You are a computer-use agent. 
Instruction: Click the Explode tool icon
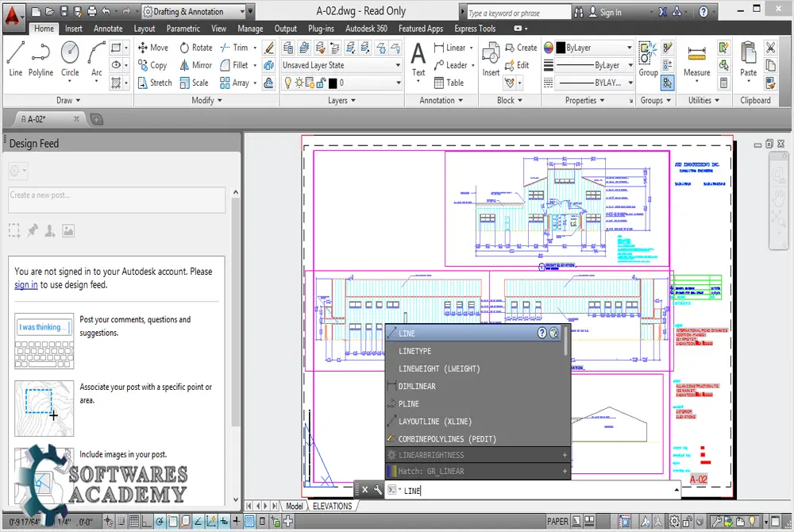(x=269, y=65)
